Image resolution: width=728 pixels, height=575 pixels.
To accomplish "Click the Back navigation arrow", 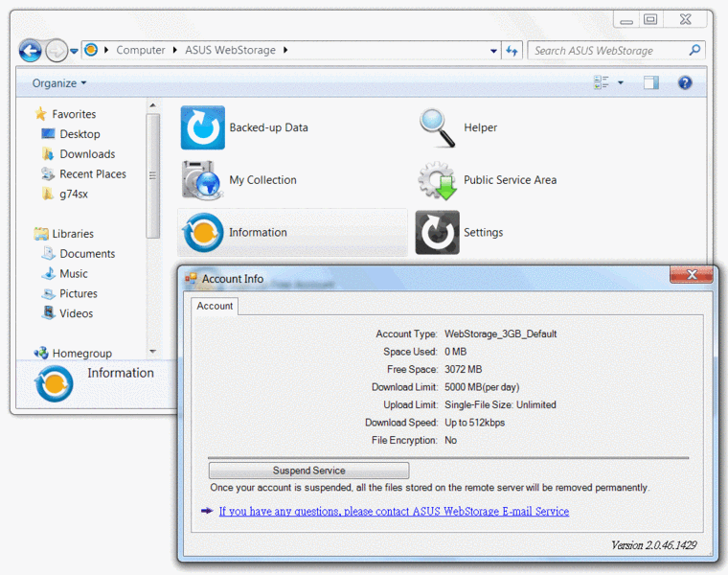I will pyautogui.click(x=31, y=51).
